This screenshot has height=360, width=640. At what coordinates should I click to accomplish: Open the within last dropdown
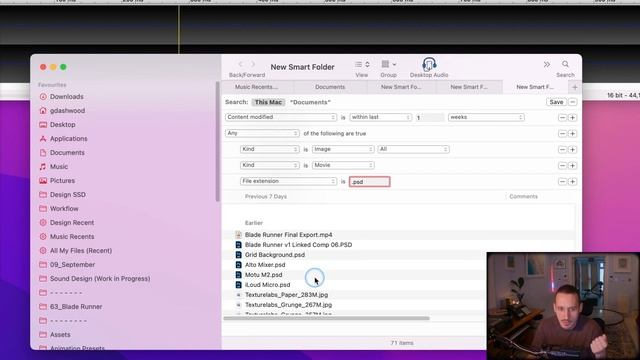tap(380, 117)
